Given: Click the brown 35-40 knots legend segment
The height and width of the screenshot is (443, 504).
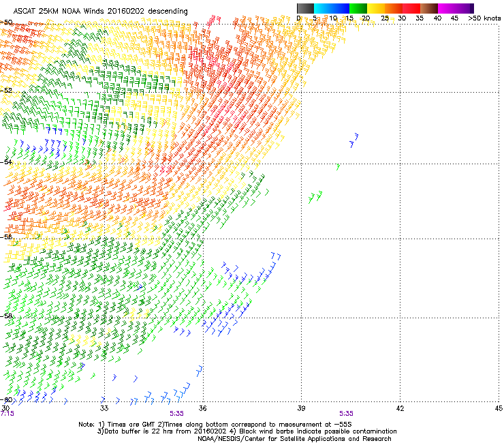Looking at the screenshot, I should [429, 8].
